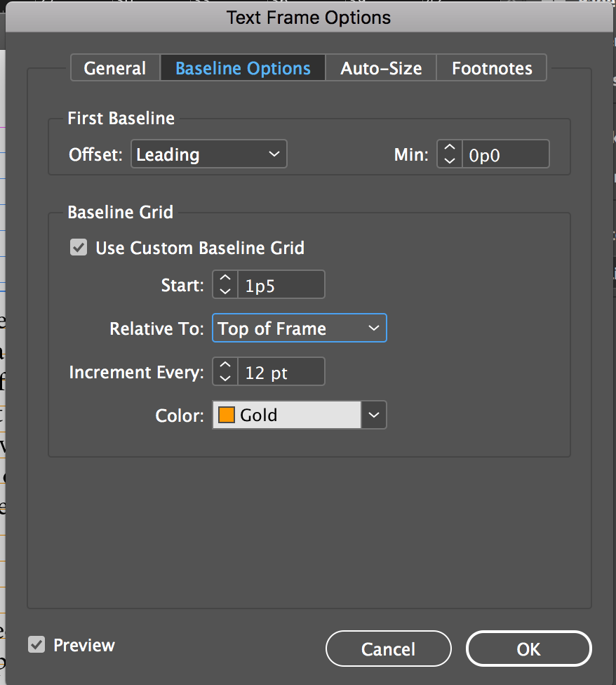Click the Min value input field
Image resolution: width=616 pixels, height=685 pixels.
click(505, 155)
